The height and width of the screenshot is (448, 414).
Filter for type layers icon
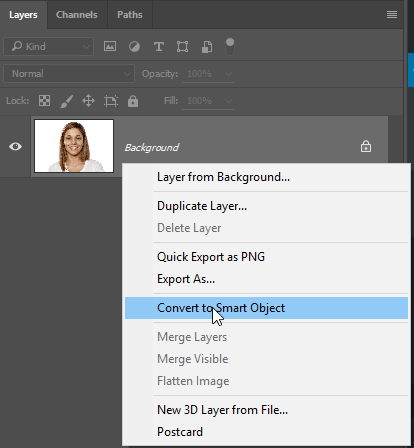tap(159, 47)
